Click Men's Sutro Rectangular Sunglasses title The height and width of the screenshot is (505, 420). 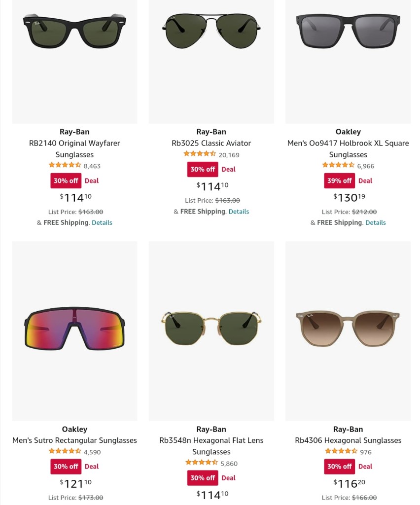tap(74, 440)
